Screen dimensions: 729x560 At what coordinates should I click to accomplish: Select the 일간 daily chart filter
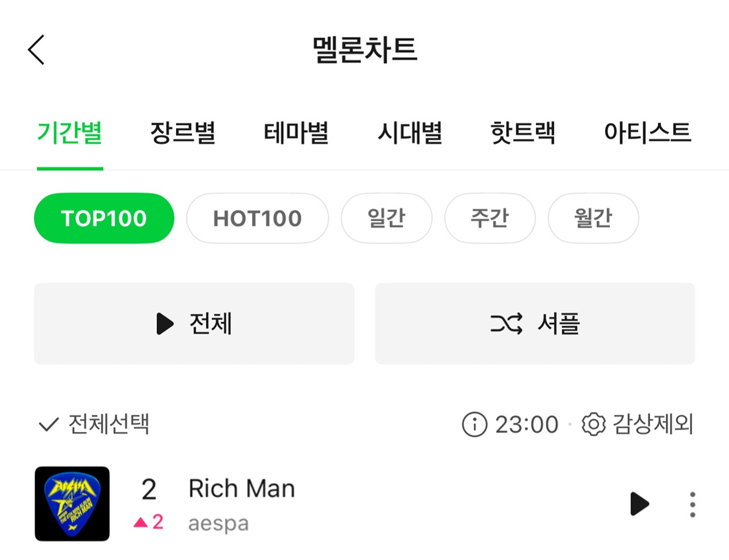pyautogui.click(x=386, y=218)
